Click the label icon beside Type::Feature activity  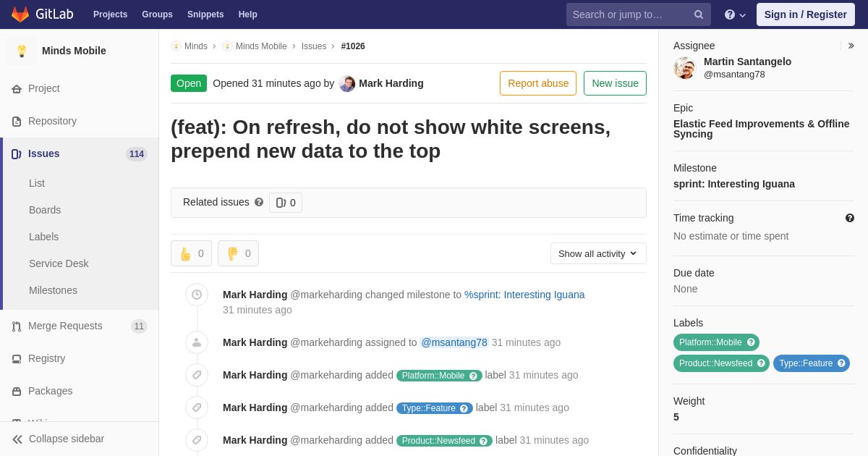[x=197, y=408]
